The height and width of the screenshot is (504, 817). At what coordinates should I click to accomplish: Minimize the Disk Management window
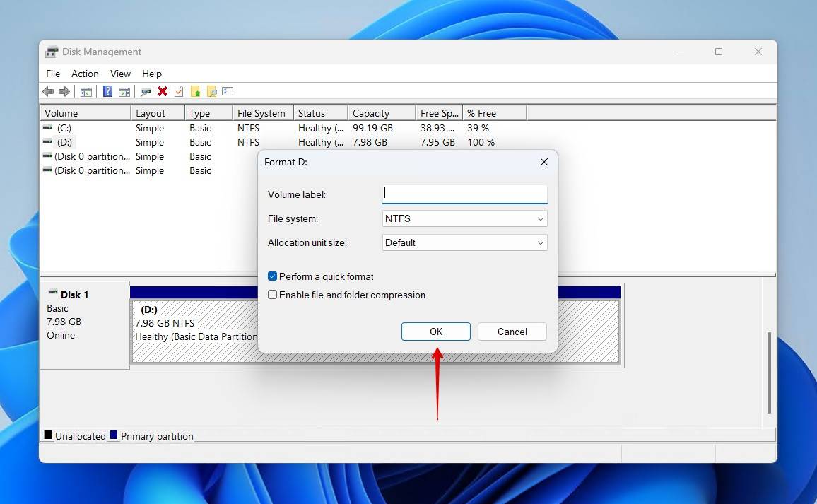[681, 52]
